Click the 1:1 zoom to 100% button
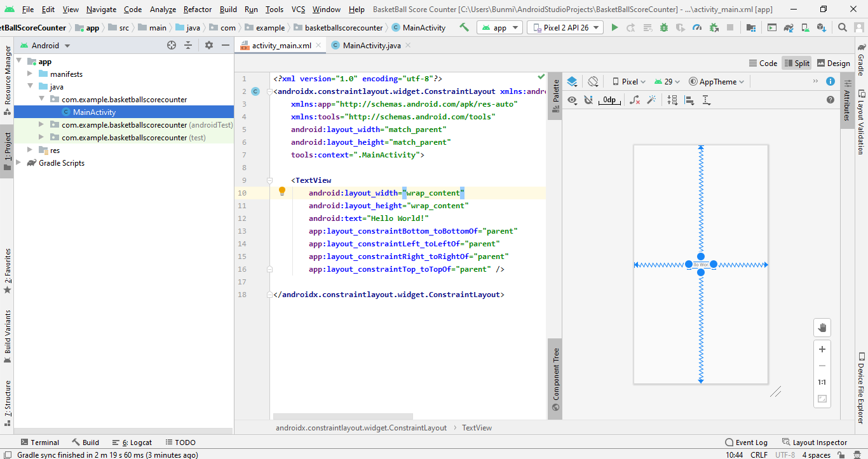 click(822, 382)
